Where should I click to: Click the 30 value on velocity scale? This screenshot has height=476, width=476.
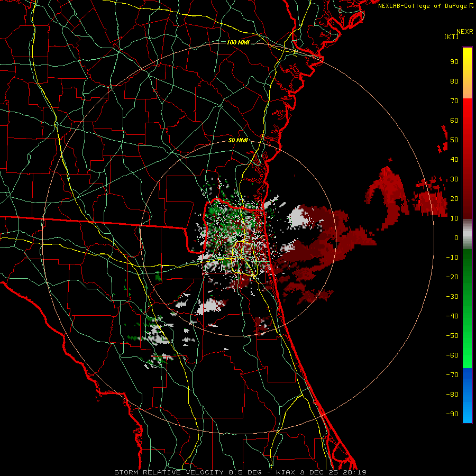pos(454,179)
